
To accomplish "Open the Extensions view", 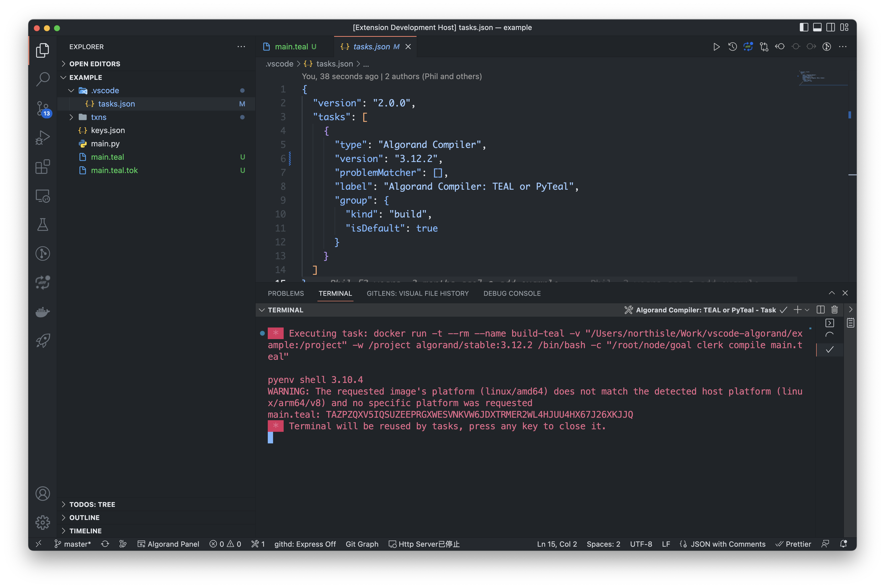I will pyautogui.click(x=43, y=167).
